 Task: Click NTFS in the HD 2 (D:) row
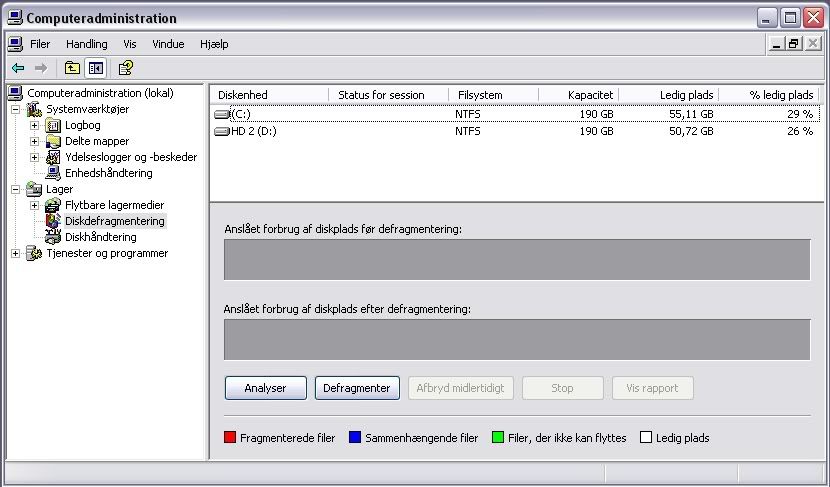468,131
